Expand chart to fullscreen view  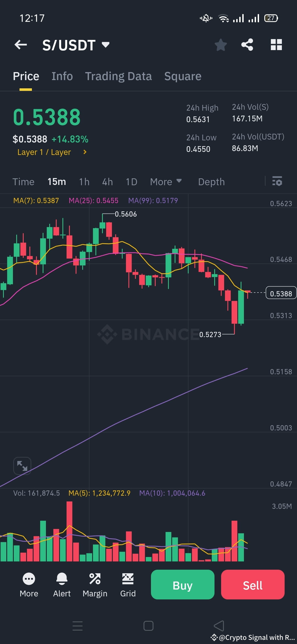(22, 466)
